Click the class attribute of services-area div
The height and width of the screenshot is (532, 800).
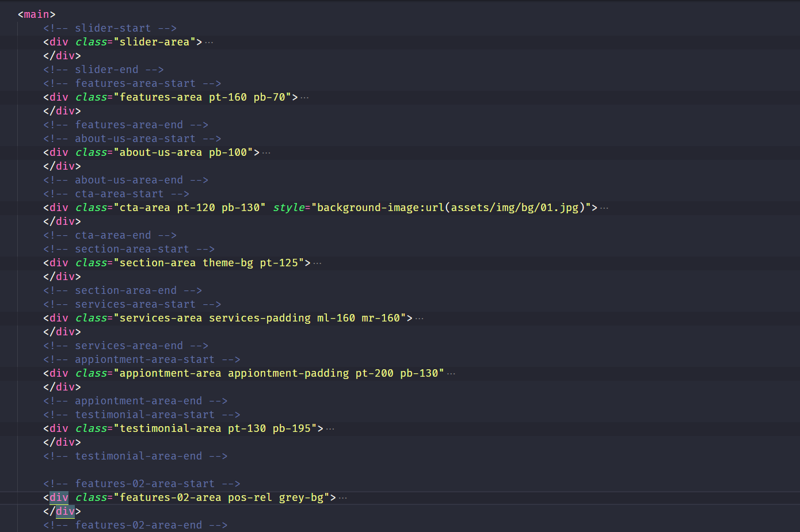pos(91,318)
